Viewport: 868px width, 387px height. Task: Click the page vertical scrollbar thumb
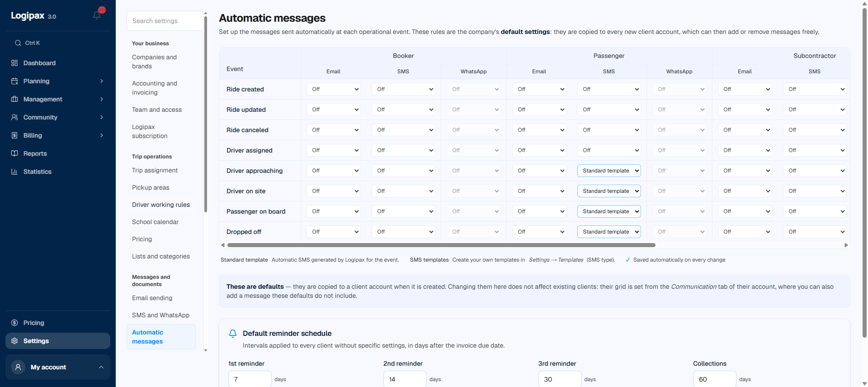pyautogui.click(x=864, y=172)
